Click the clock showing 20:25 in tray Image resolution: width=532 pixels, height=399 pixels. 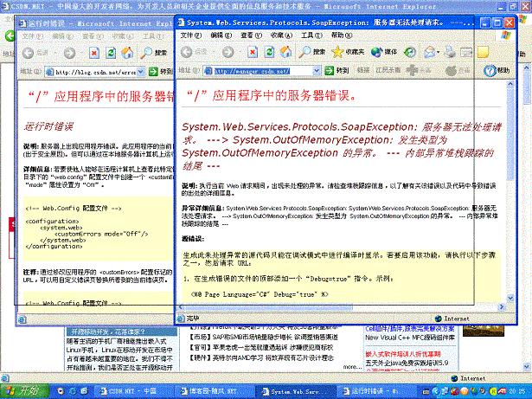pos(518,391)
